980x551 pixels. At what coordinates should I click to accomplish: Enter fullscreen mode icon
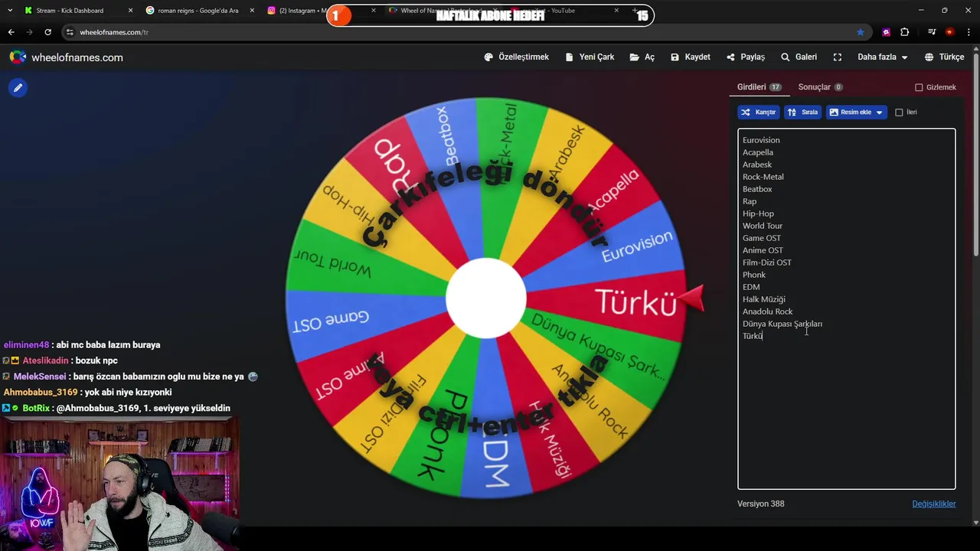tap(838, 57)
